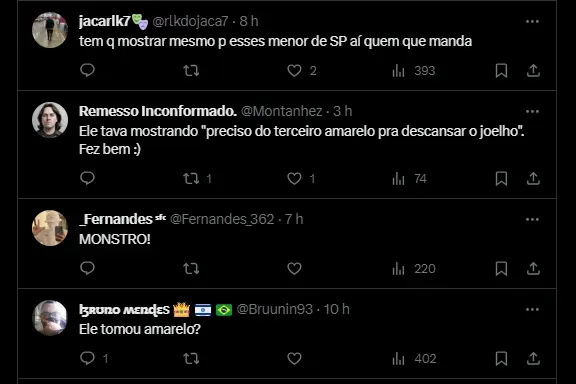The width and height of the screenshot is (576, 384).
Task: Open more options on jacarlk7's tweet
Action: point(532,22)
